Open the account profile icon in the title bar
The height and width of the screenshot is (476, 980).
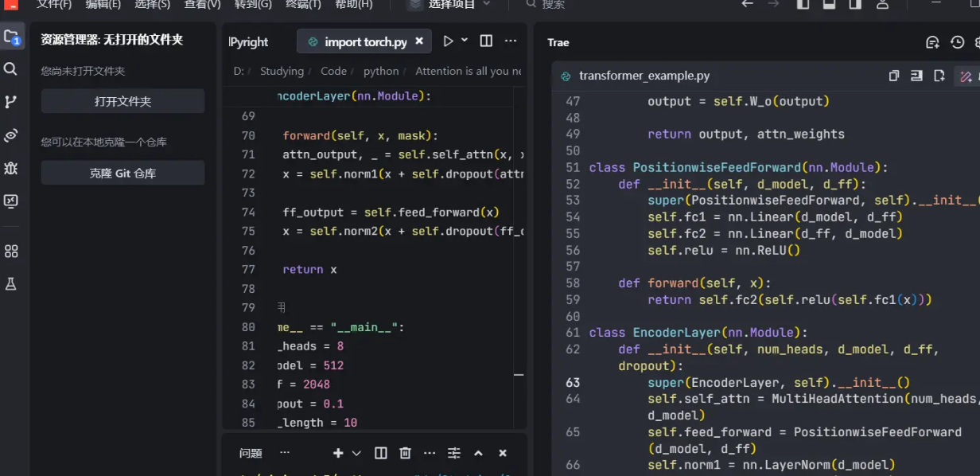882,4
